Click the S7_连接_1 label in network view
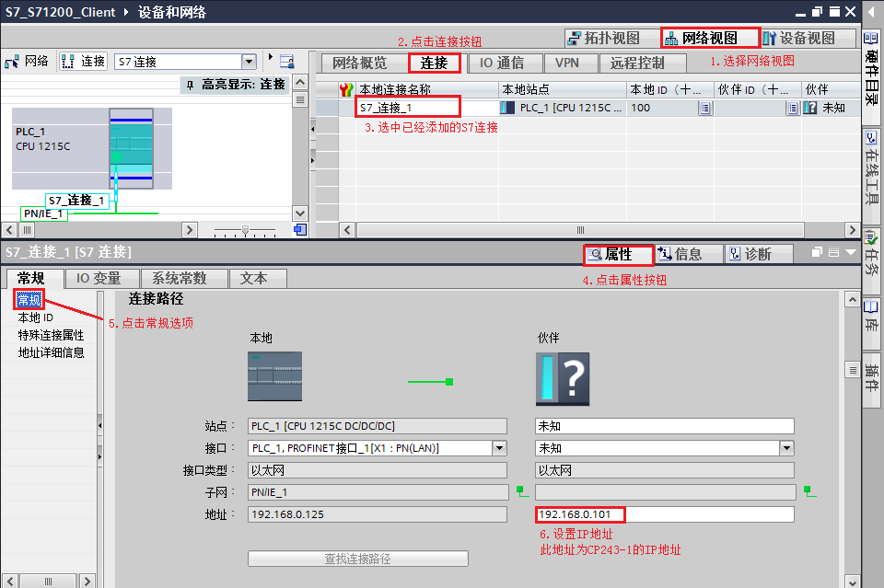884x588 pixels. 76,201
